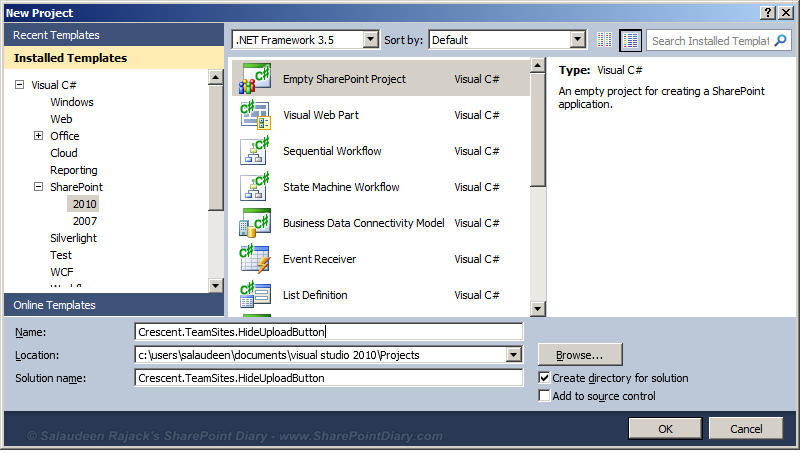The height and width of the screenshot is (453, 800).
Task: Click the Event Receiver template icon
Action: [255, 259]
